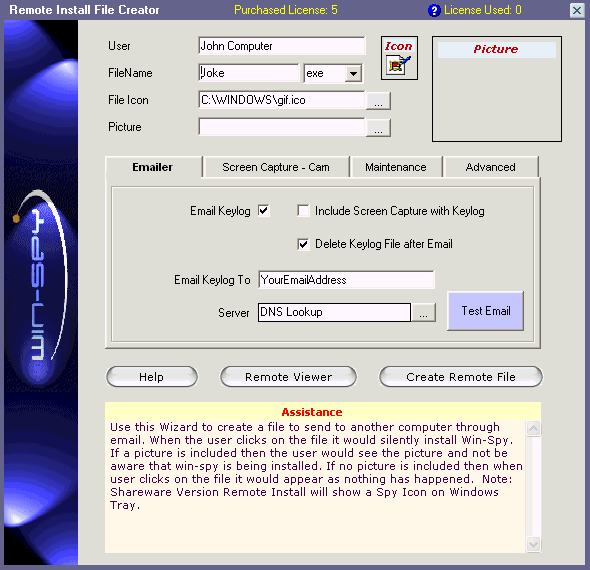590x570 pixels.
Task: Browse for Picture file
Action: [378, 128]
